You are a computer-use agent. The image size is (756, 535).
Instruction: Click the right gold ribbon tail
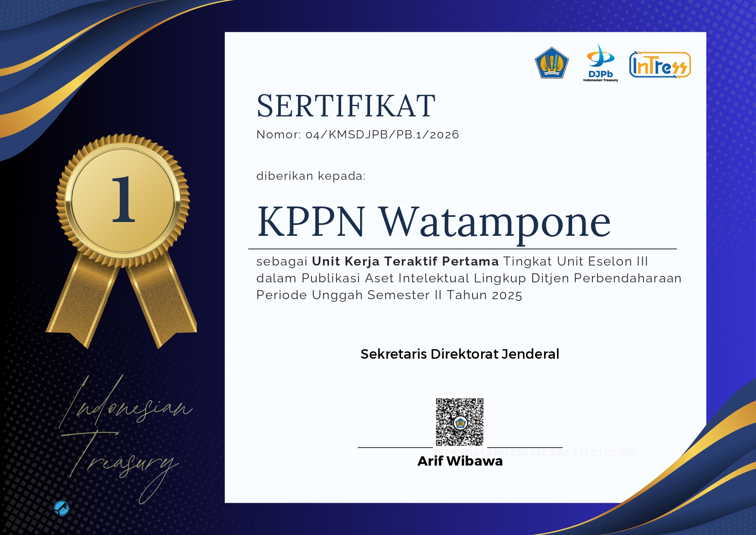tap(162, 302)
